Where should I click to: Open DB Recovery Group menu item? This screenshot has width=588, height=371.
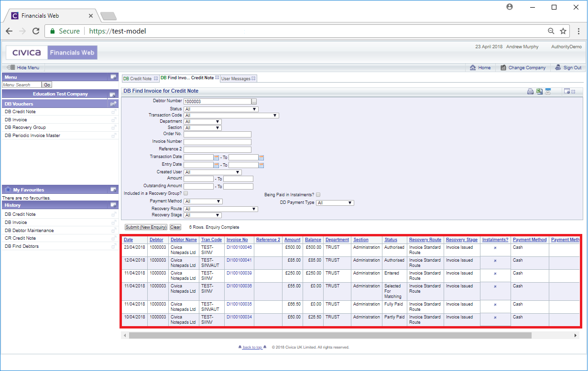[25, 127]
